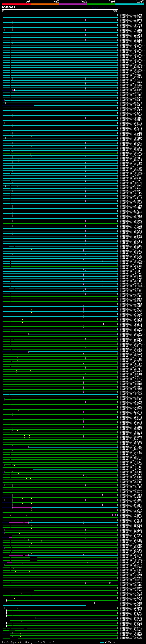
Task: Open hit UniRef100_A4S6H8
Action: pyautogui.click(x=131, y=30)
